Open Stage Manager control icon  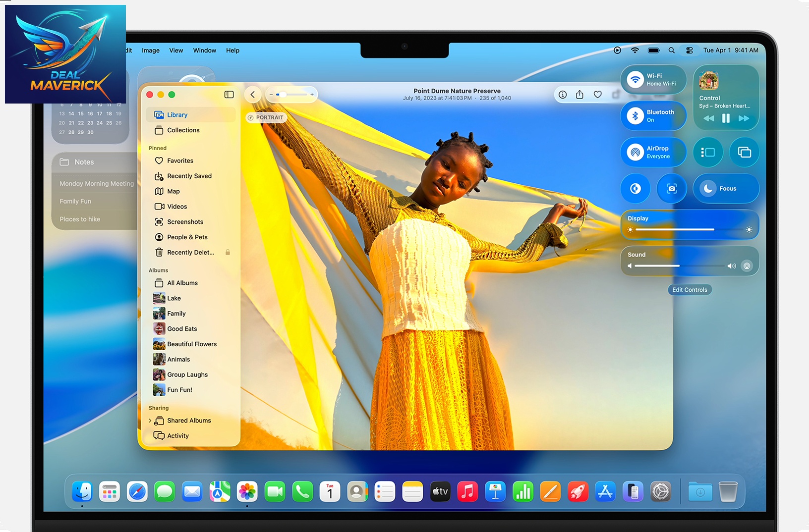pos(708,152)
